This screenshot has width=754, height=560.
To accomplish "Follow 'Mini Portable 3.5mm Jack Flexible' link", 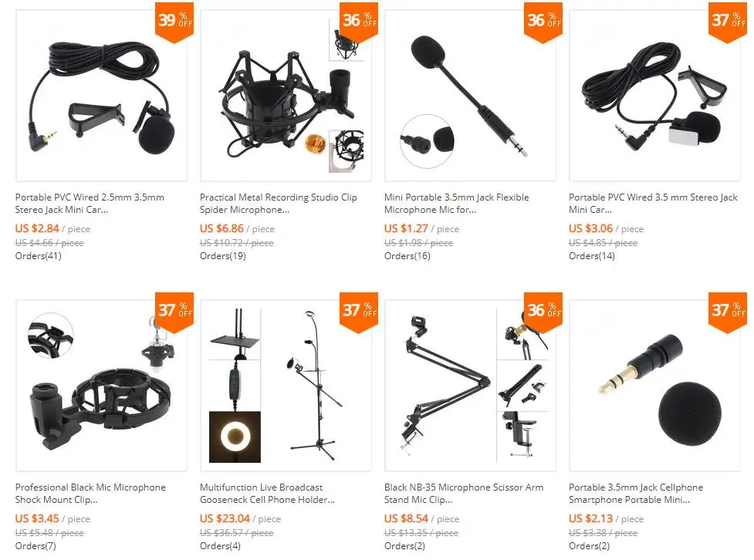I will coord(456,204).
